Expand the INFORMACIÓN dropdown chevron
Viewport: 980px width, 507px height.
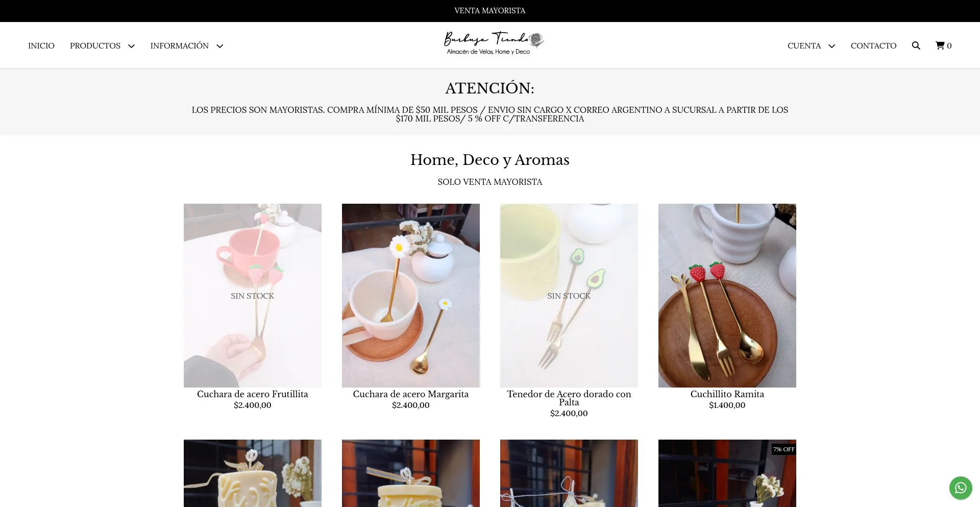pos(220,46)
